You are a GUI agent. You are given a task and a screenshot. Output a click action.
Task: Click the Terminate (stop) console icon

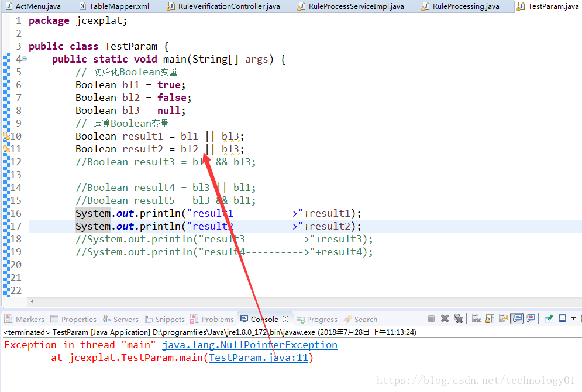(431, 318)
